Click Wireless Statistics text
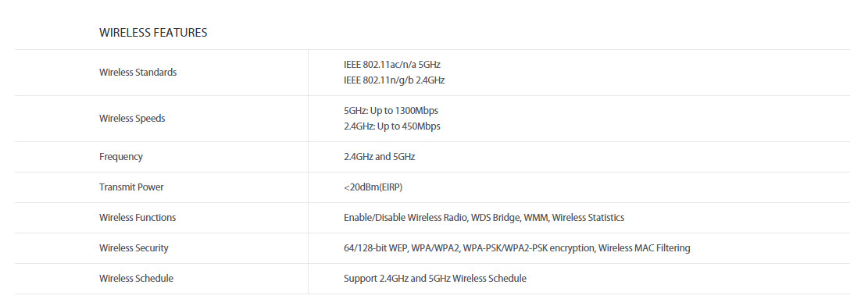Screen dimensions: 868x306 (x=588, y=218)
